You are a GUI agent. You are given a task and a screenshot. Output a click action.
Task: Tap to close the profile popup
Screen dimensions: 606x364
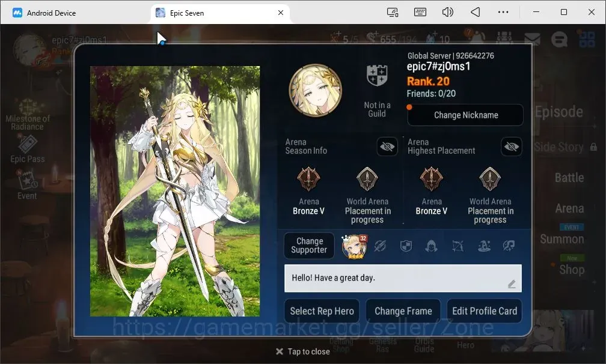302,351
